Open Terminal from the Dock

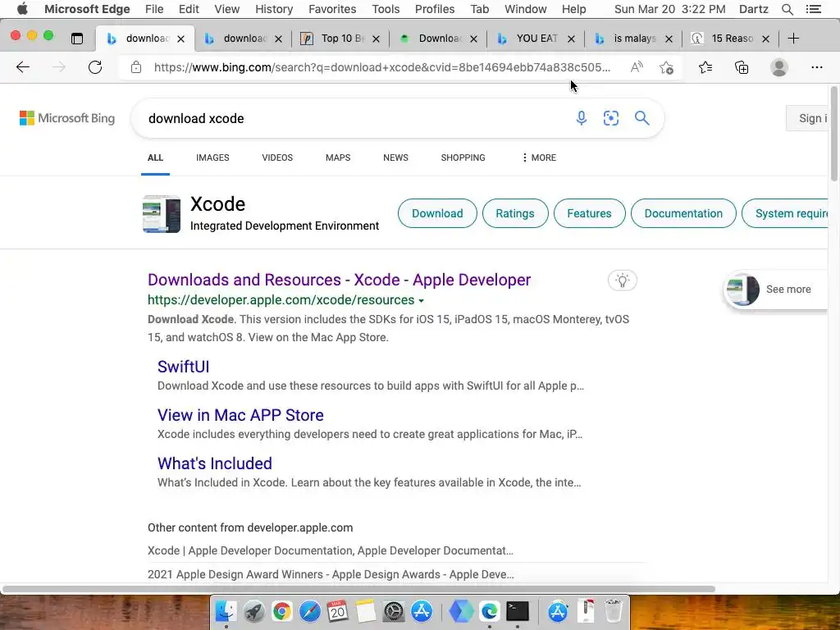click(518, 611)
